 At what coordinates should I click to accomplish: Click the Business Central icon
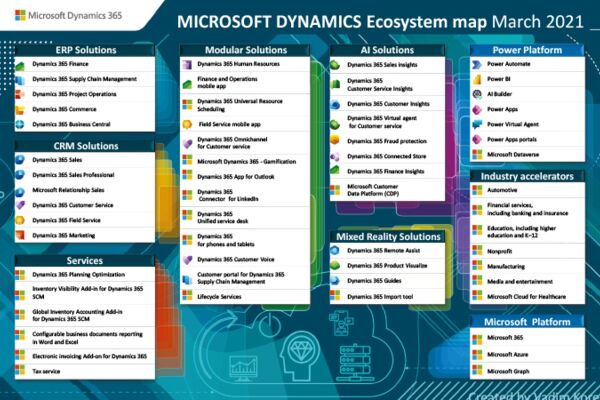pos(20,124)
